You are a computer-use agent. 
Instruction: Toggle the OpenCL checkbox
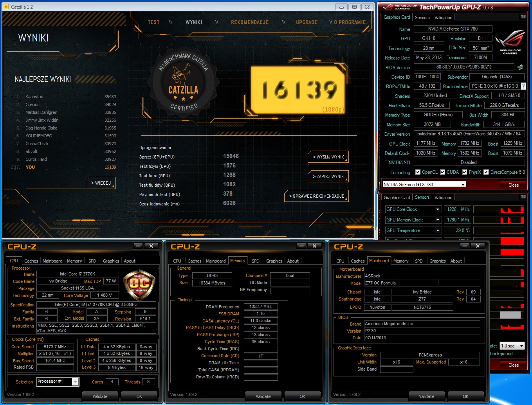tap(418, 172)
